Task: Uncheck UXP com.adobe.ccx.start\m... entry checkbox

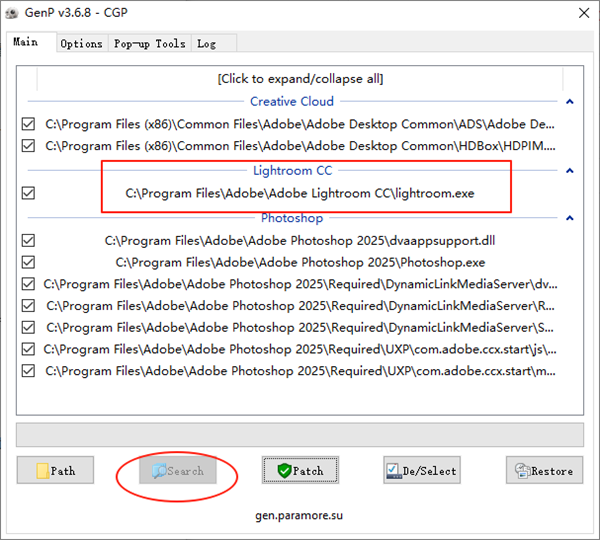Action: coord(28,371)
